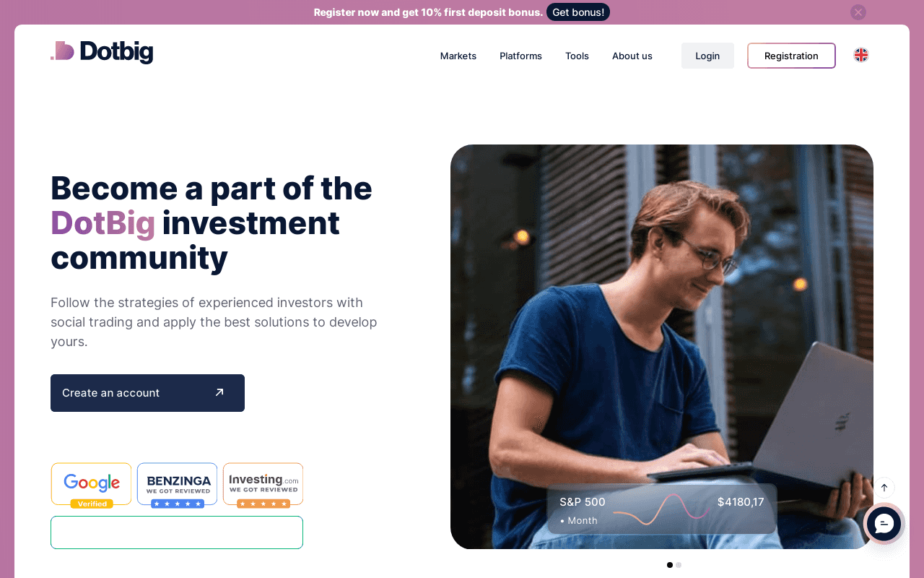Open the UK flag language selector

860,55
